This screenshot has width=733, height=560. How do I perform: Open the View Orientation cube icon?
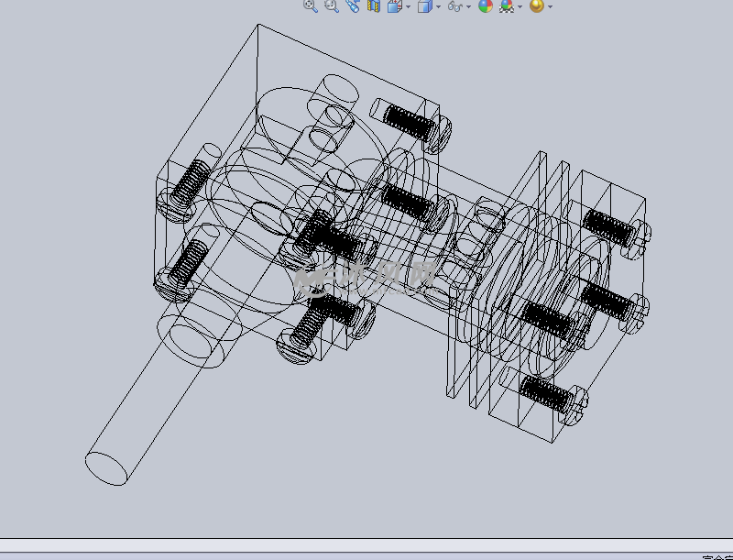click(x=396, y=7)
